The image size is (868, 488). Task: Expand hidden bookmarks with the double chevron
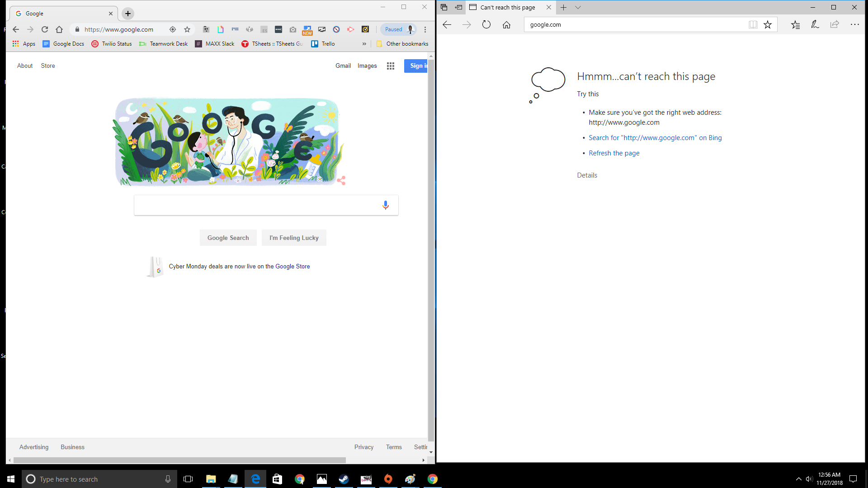coord(364,44)
